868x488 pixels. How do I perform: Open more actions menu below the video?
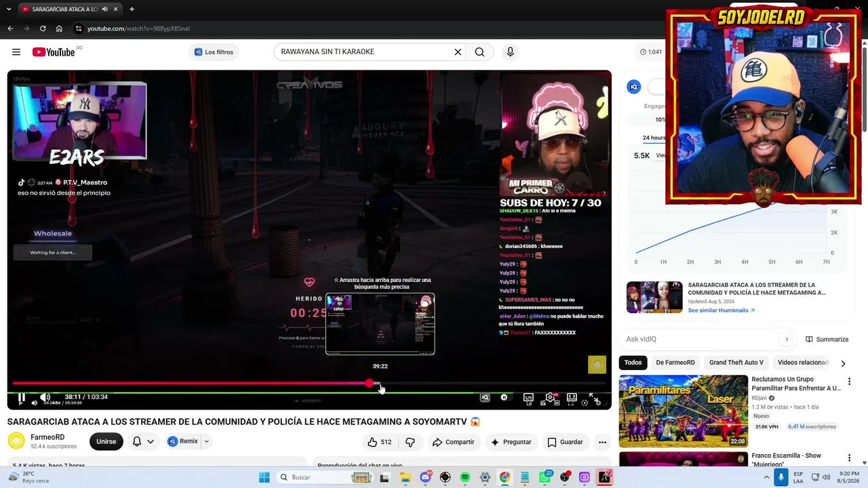(x=602, y=442)
